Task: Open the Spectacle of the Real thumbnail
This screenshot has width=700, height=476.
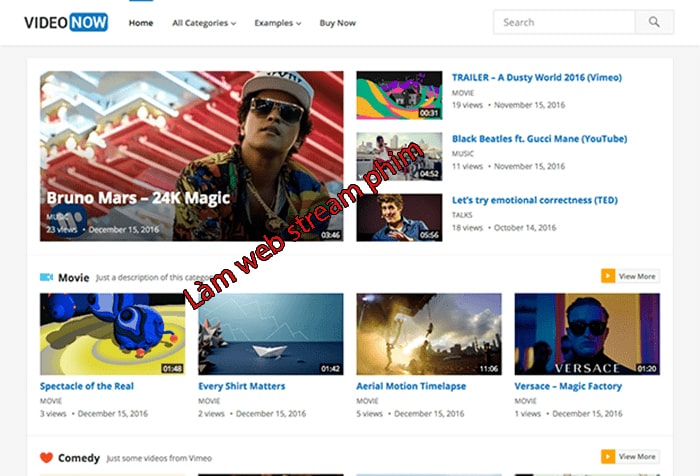Action: 112,334
